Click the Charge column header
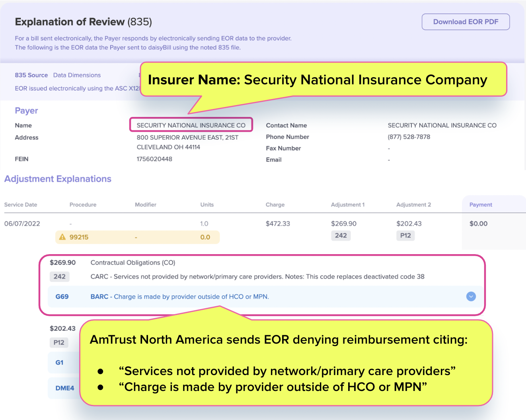Viewport: 526px width, 420px height. tap(275, 205)
